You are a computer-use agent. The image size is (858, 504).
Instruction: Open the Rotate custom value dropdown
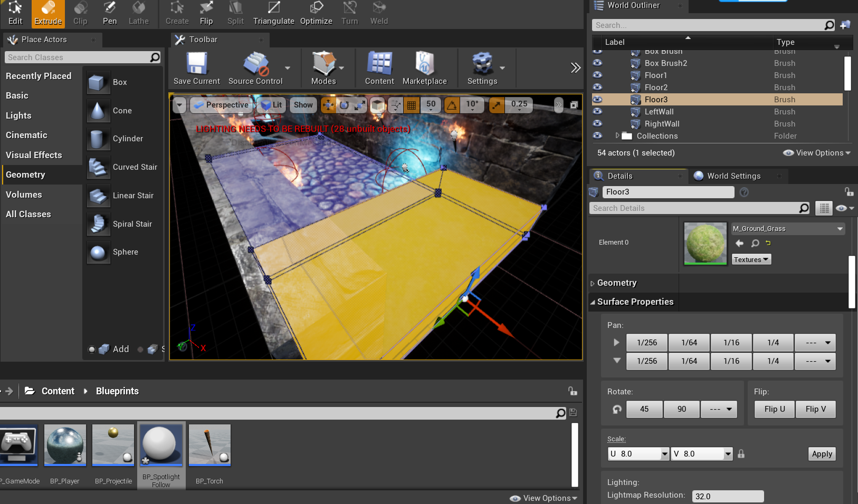pos(719,409)
